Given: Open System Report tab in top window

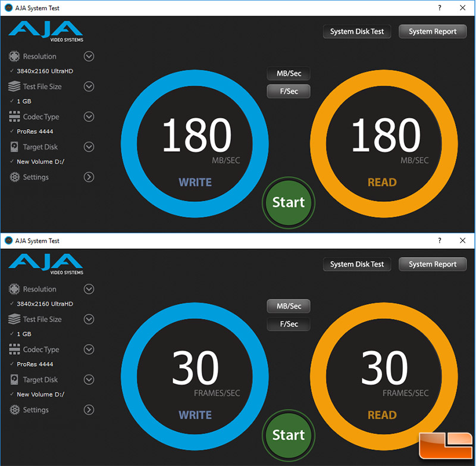Looking at the screenshot, I should 433,32.
